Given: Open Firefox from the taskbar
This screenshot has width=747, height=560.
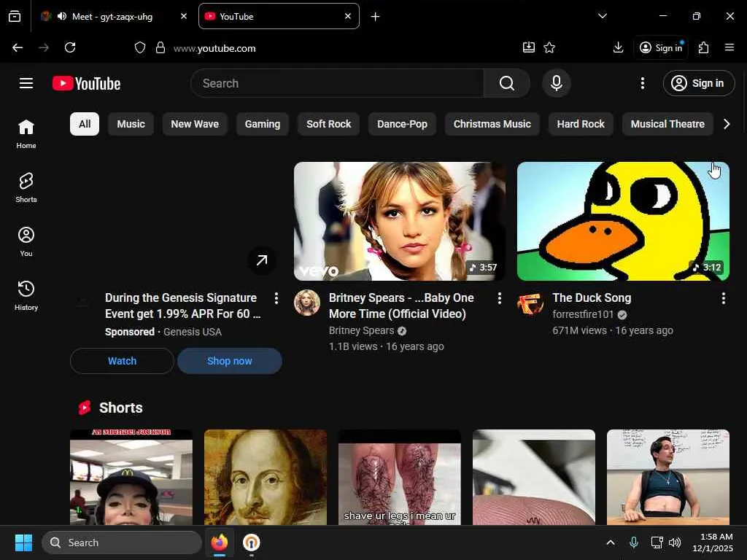Looking at the screenshot, I should (x=220, y=542).
